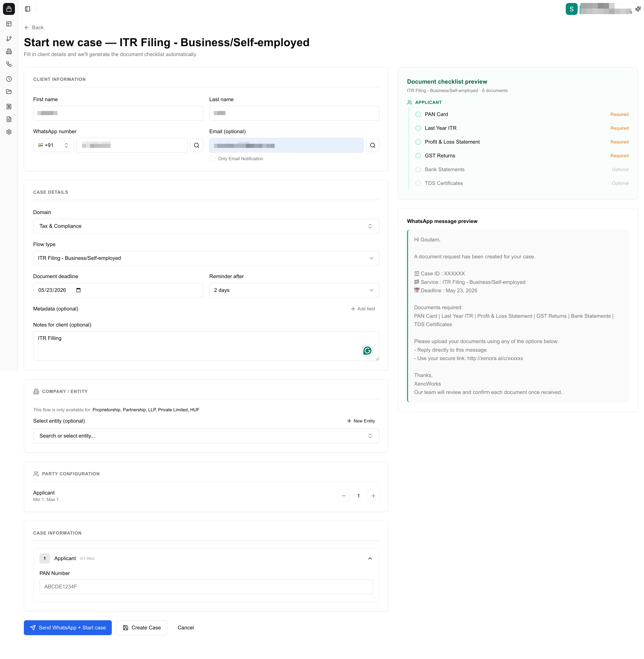Open the dashboard layout icon in sidebar
This screenshot has width=644, height=659.
[9, 24]
